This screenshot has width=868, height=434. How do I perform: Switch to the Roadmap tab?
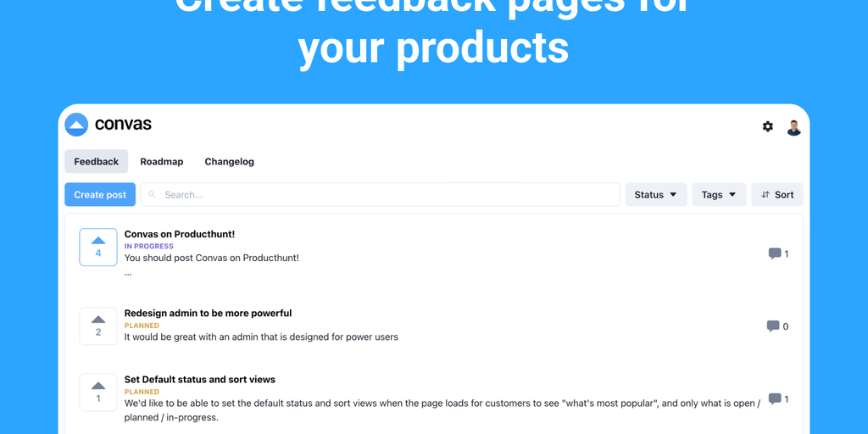162,162
